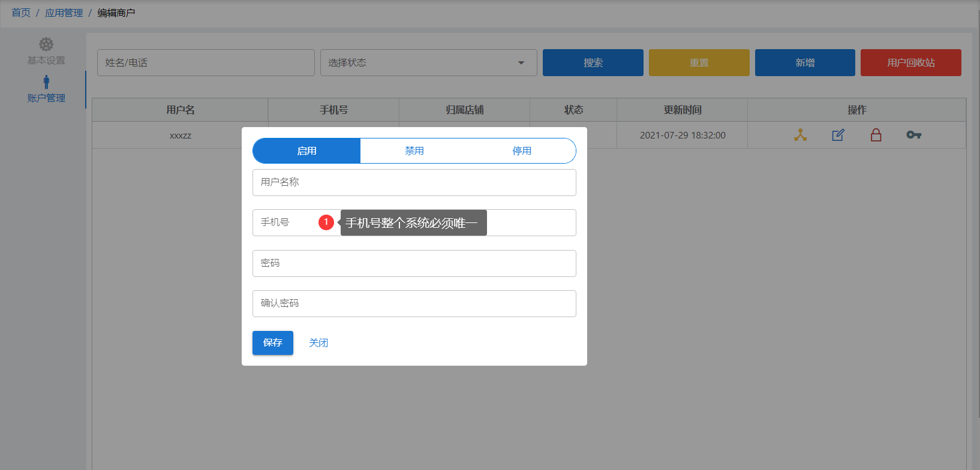
Task: Click the 关闭 link in dialog
Action: [318, 343]
